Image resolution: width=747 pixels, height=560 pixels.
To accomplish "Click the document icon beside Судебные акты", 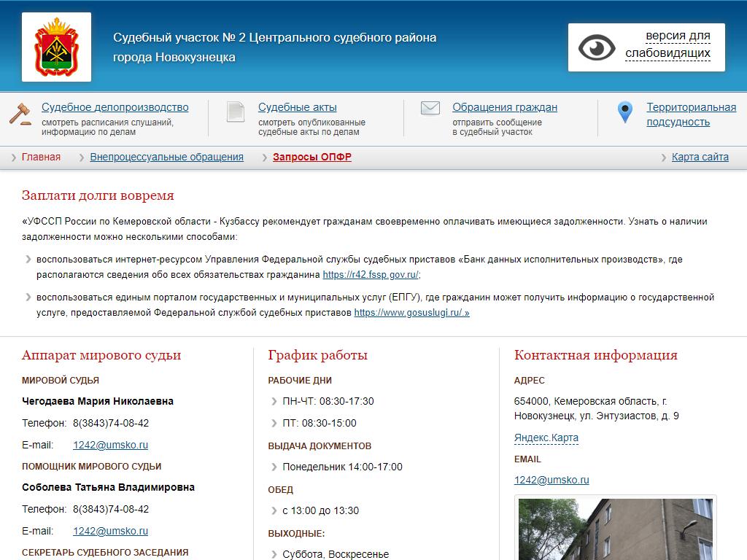I will click(235, 112).
